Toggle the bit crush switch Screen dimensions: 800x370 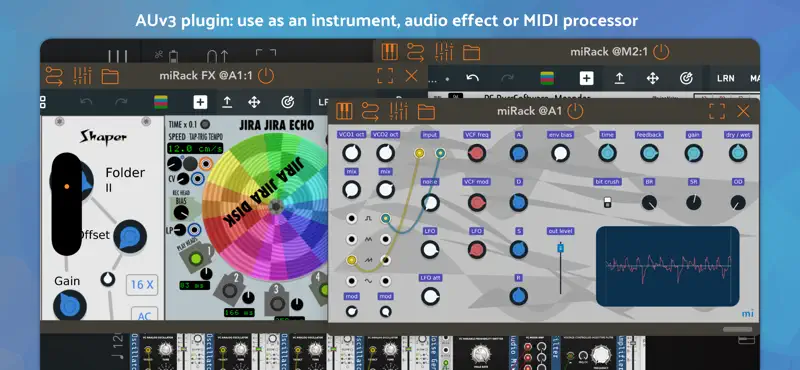pos(607,202)
